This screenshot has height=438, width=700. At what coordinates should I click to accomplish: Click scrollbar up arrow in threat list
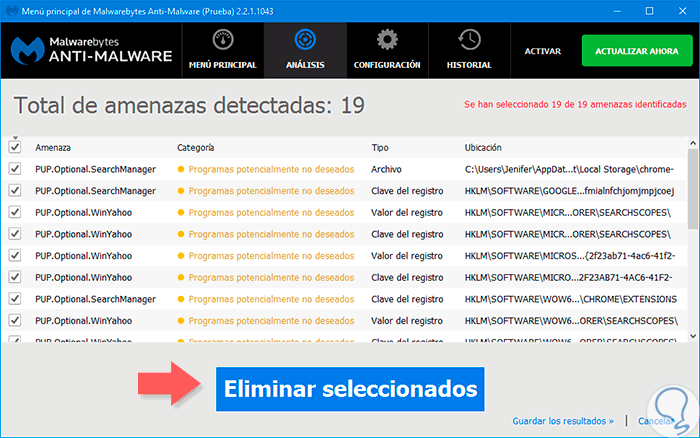[693, 143]
